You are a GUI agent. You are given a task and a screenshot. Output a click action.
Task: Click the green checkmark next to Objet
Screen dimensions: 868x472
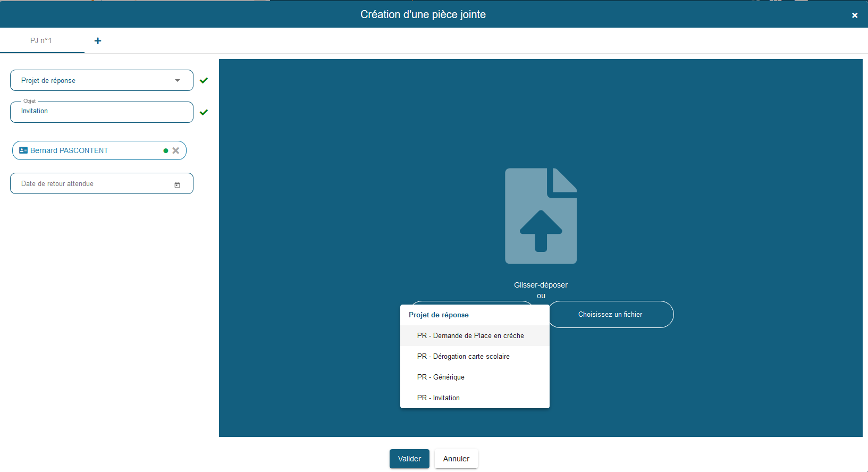tap(204, 112)
